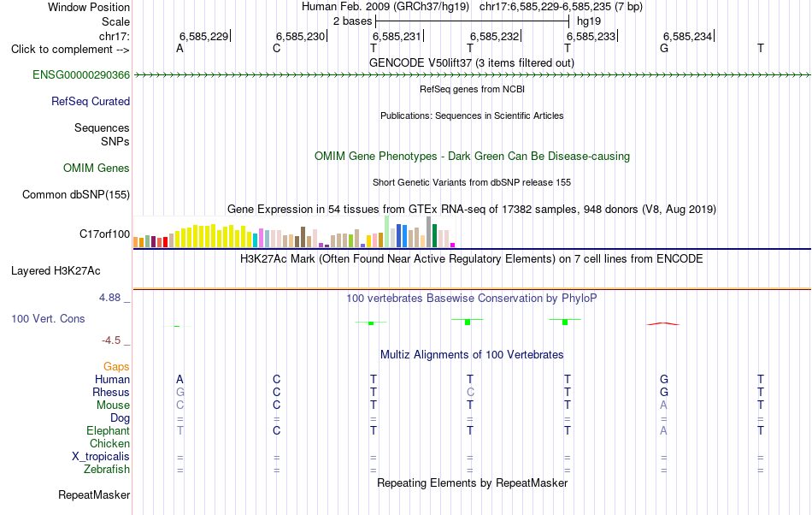Select the Chicken alignment row label
Screen dimensions: 812x515
click(109, 443)
